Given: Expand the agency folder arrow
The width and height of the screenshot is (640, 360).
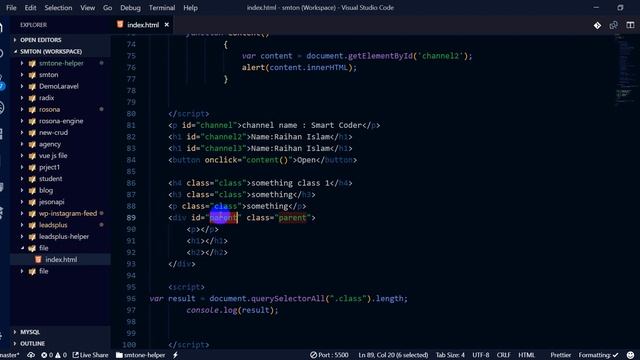Looking at the screenshot, I should click(x=22, y=144).
